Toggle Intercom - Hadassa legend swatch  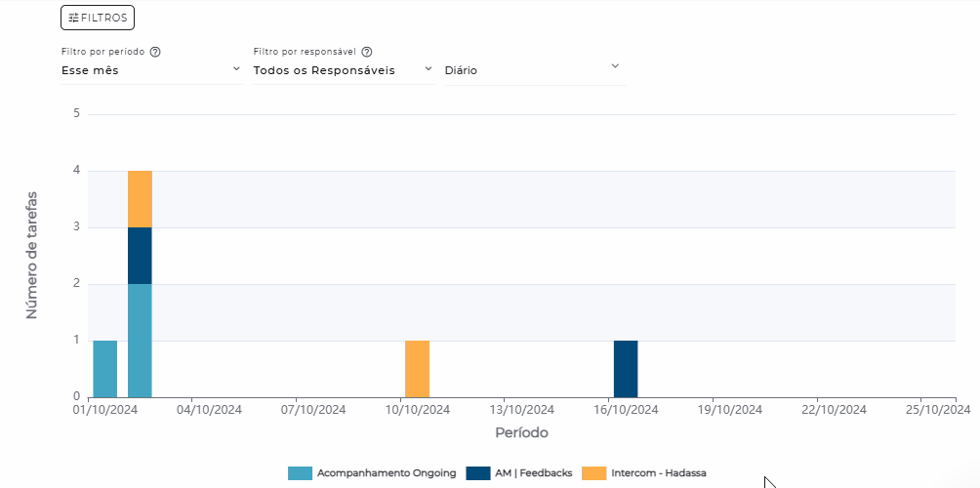[593, 473]
